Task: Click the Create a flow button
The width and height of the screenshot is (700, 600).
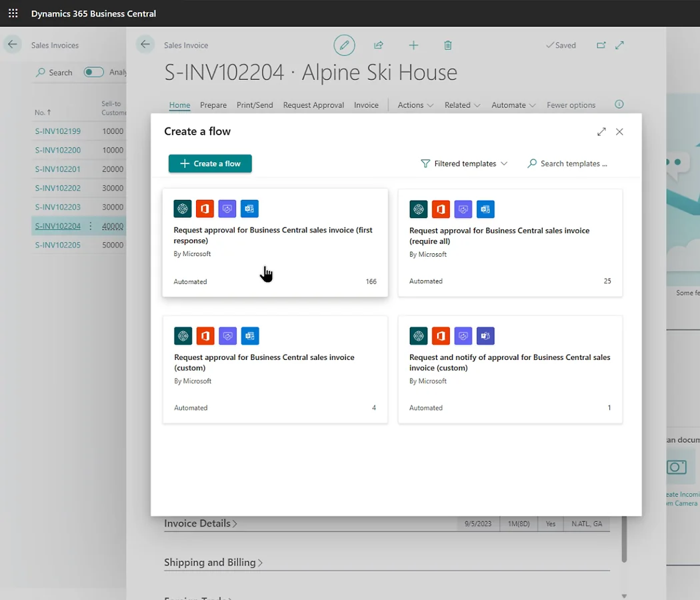Action: (x=210, y=163)
